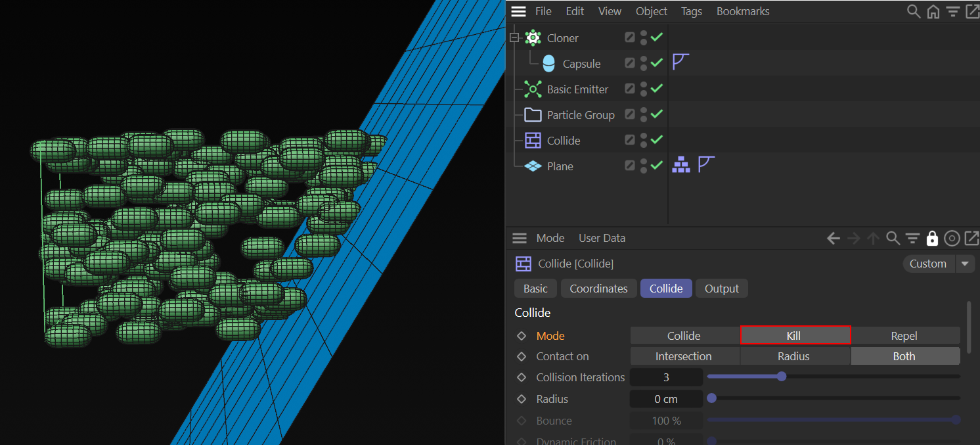The image size is (980, 445).
Task: Click the circular target icon beside the lock
Action: [952, 238]
